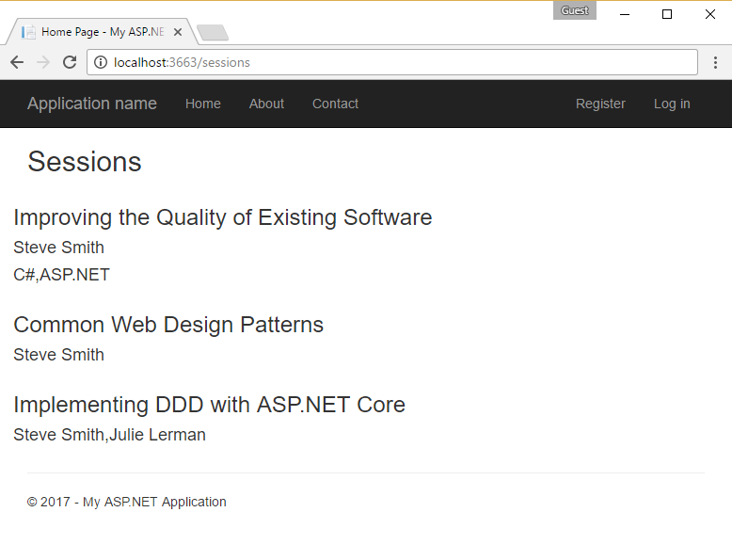Open a new tab with the tab button
Image resolution: width=732 pixels, height=560 pixels.
(213, 33)
